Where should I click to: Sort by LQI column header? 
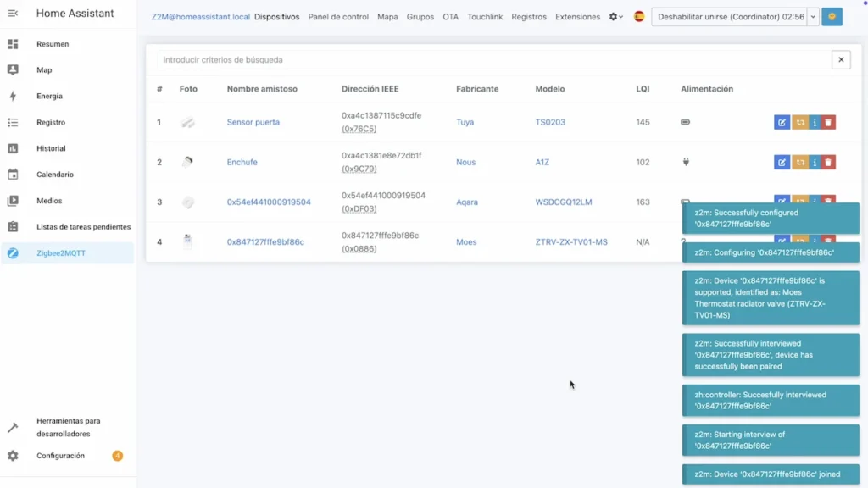coord(643,88)
